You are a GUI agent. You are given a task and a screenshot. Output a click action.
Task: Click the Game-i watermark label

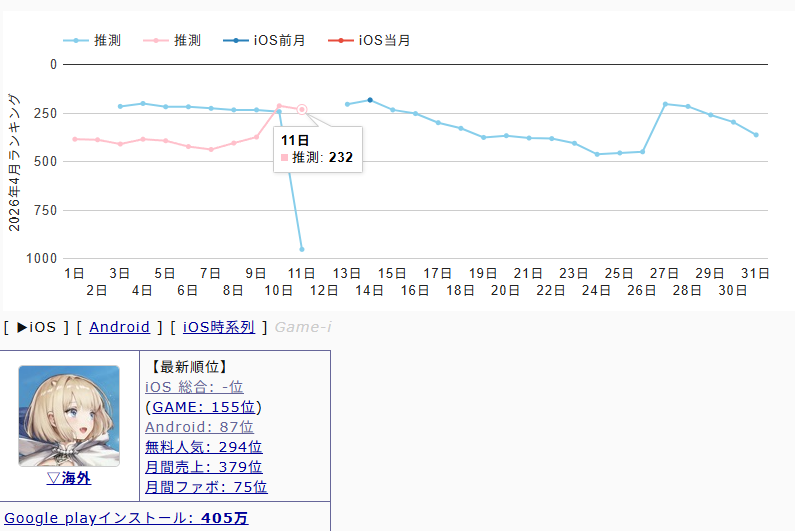303,327
